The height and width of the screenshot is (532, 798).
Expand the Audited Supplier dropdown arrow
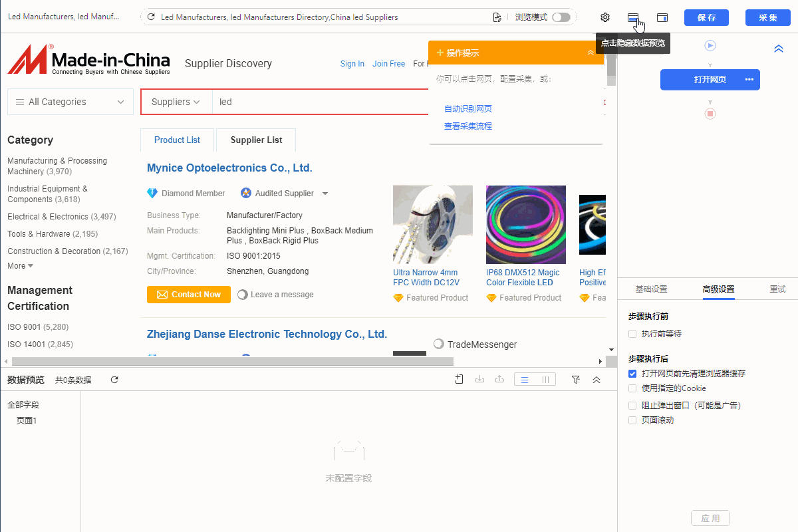point(325,194)
